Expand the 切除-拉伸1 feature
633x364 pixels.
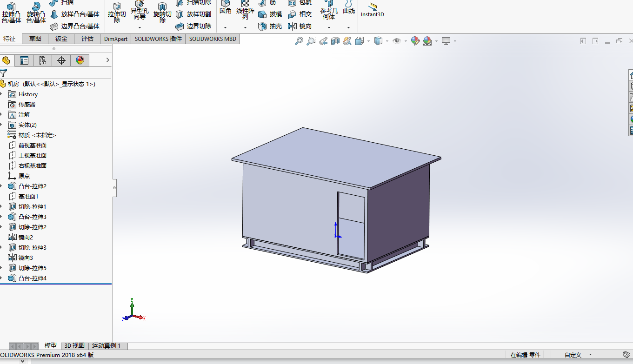click(1, 207)
